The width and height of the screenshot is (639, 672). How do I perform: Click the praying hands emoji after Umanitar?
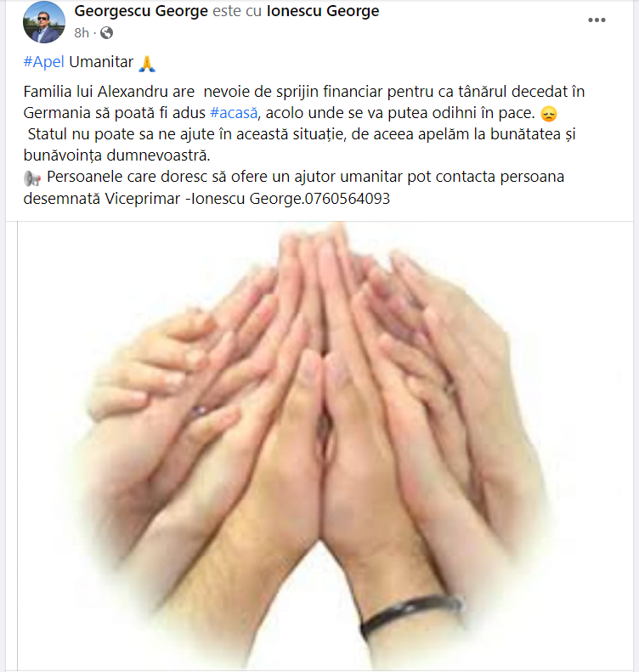(x=147, y=64)
